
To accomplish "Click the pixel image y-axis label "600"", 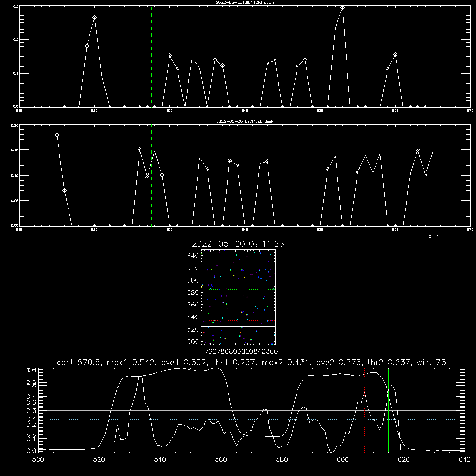I will [x=193, y=280].
